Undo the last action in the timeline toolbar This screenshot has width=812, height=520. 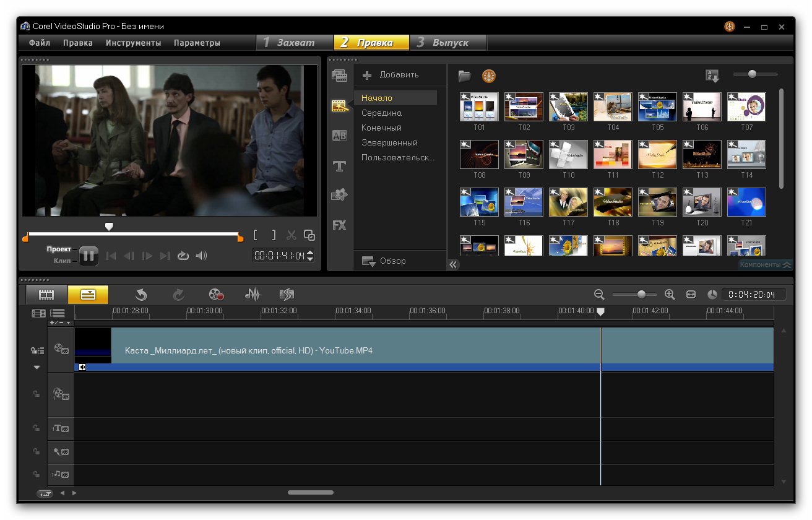(x=141, y=295)
